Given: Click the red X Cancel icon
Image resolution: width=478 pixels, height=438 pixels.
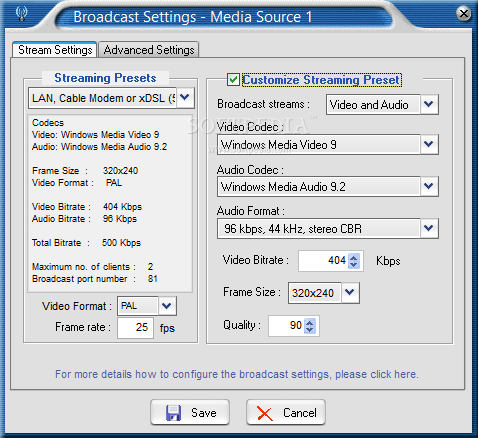Looking at the screenshot, I should 265,413.
